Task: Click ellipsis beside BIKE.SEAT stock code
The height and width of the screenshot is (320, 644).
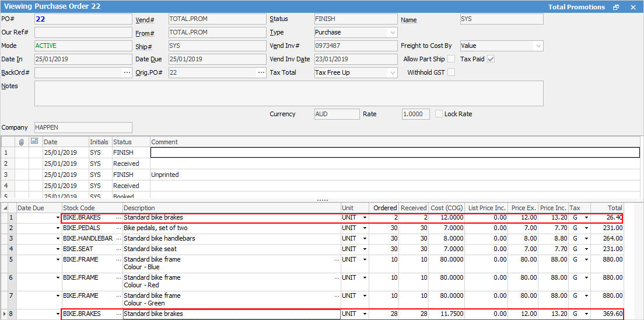Action: pos(118,249)
